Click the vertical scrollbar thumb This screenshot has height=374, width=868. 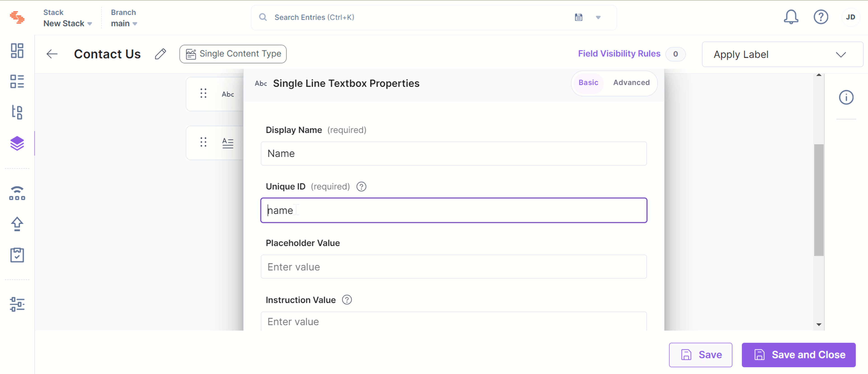819,200
